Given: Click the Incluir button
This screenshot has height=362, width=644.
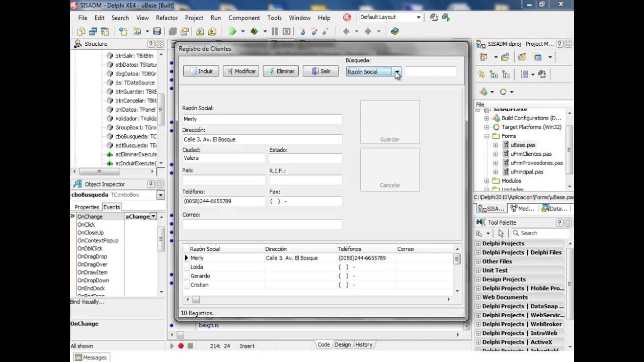Looking at the screenshot, I should click(201, 71).
